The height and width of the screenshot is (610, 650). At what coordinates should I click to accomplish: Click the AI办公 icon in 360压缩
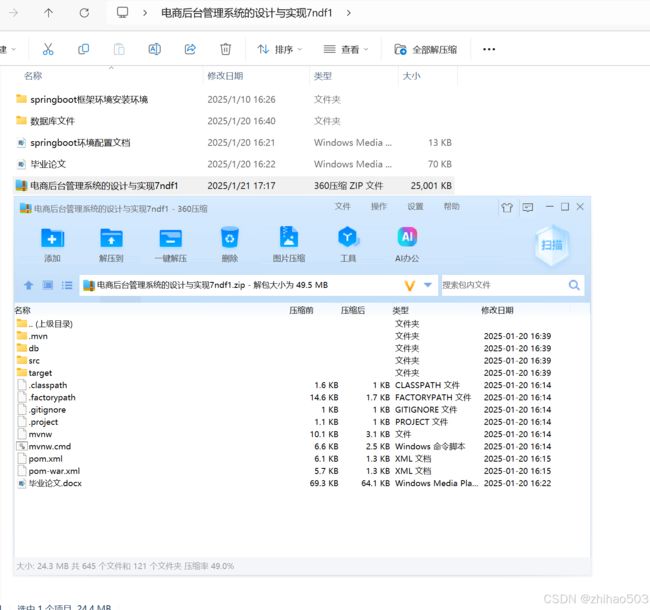tap(407, 244)
